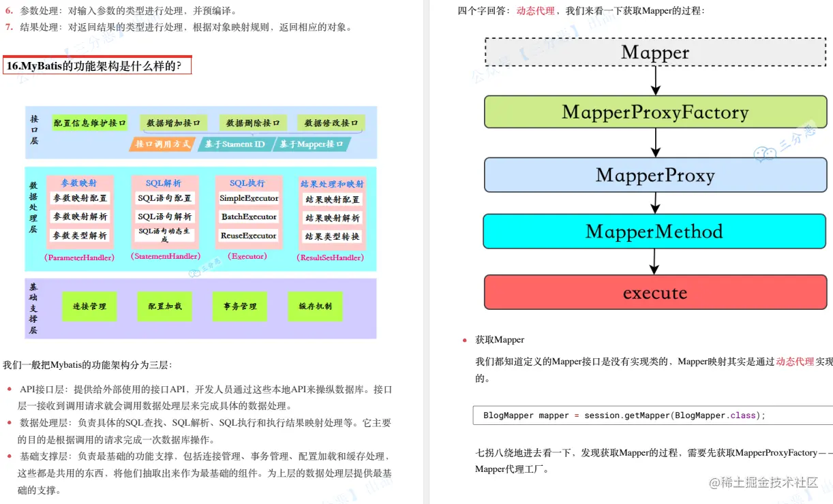The width and height of the screenshot is (833, 504).
Task: Select the "配置加载" green block
Action: [x=165, y=306]
